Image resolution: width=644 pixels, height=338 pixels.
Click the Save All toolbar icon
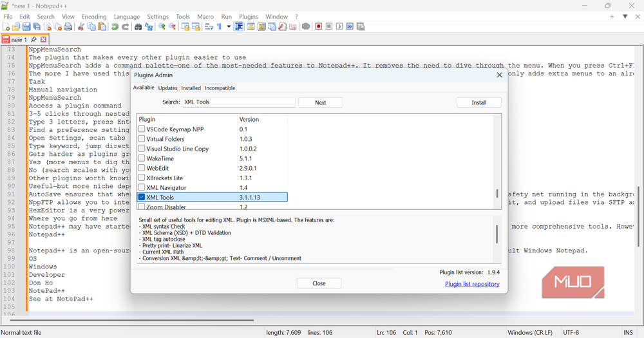pos(37,26)
